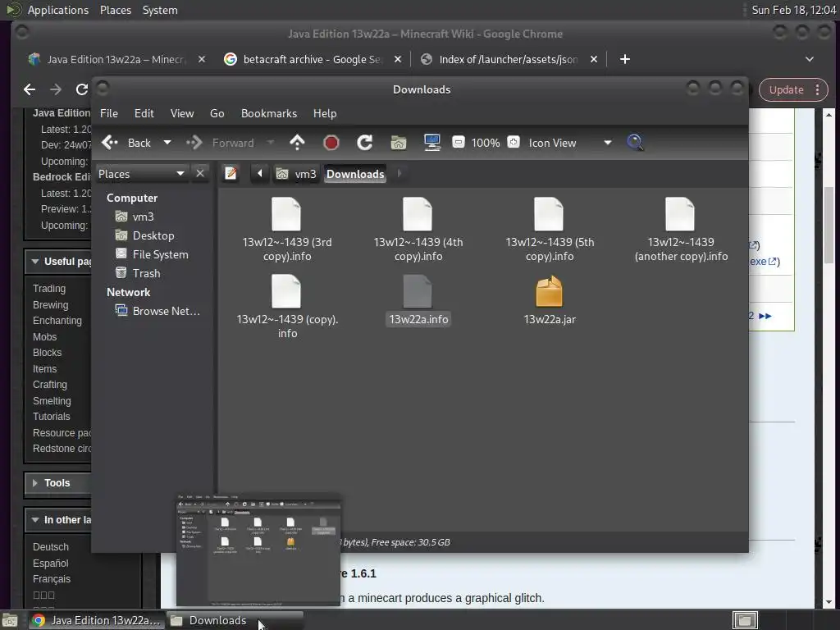Select 13w12~-1439 (3rd copy).info file

pyautogui.click(x=286, y=230)
